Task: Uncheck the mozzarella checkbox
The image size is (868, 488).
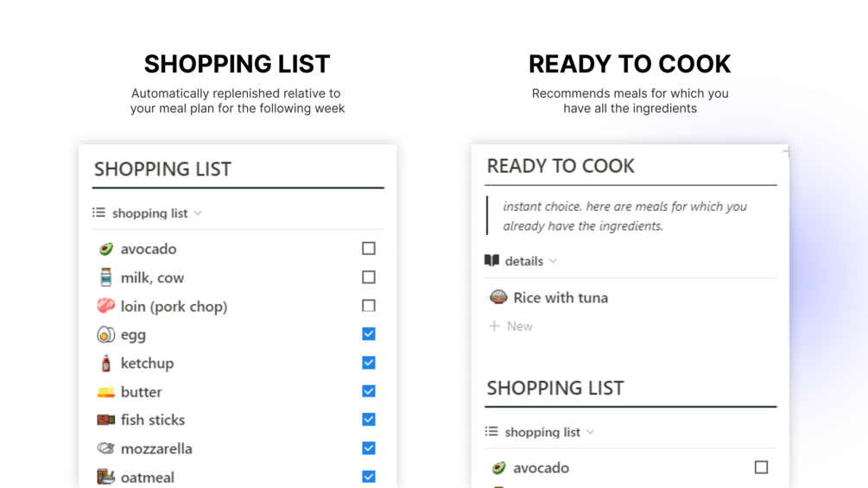Action: (369, 448)
